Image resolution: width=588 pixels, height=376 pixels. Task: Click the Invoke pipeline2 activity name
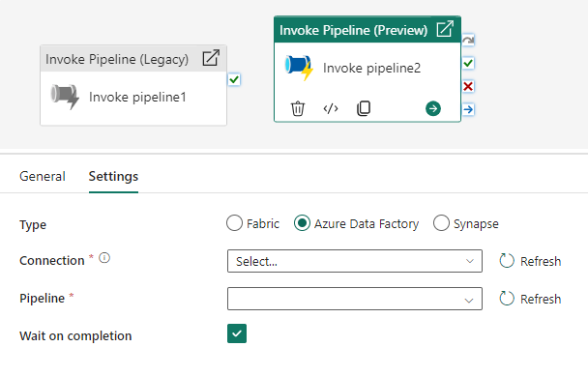pyautogui.click(x=371, y=68)
